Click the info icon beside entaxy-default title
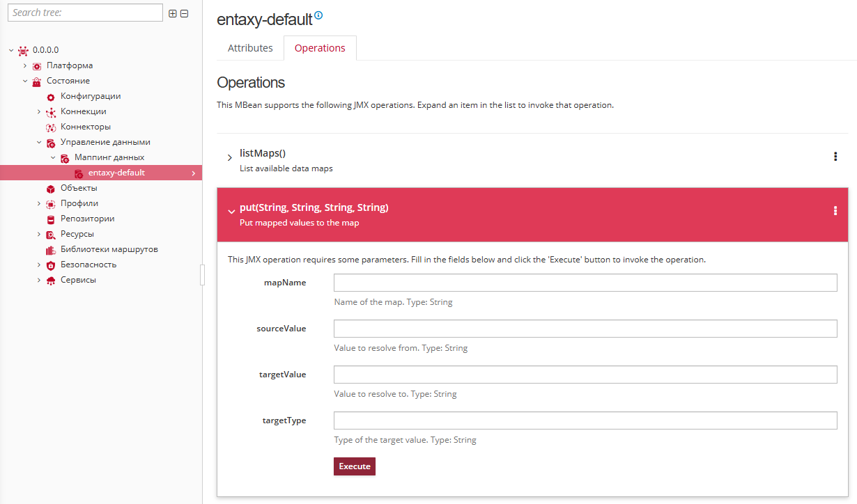 coord(319,15)
